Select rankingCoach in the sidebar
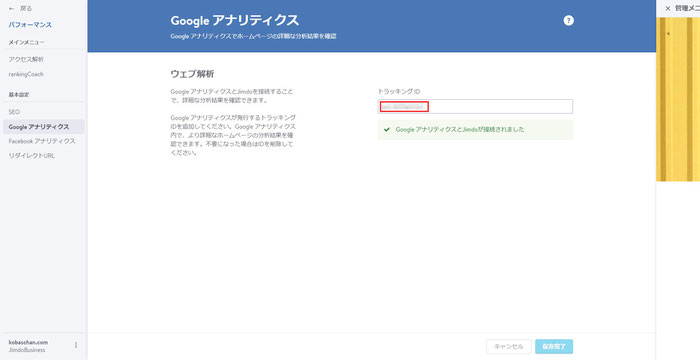 coord(26,74)
